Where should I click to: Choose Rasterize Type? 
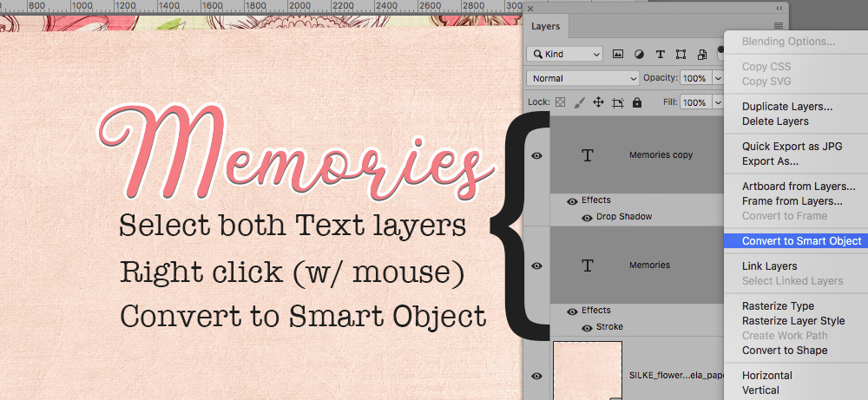click(x=778, y=306)
